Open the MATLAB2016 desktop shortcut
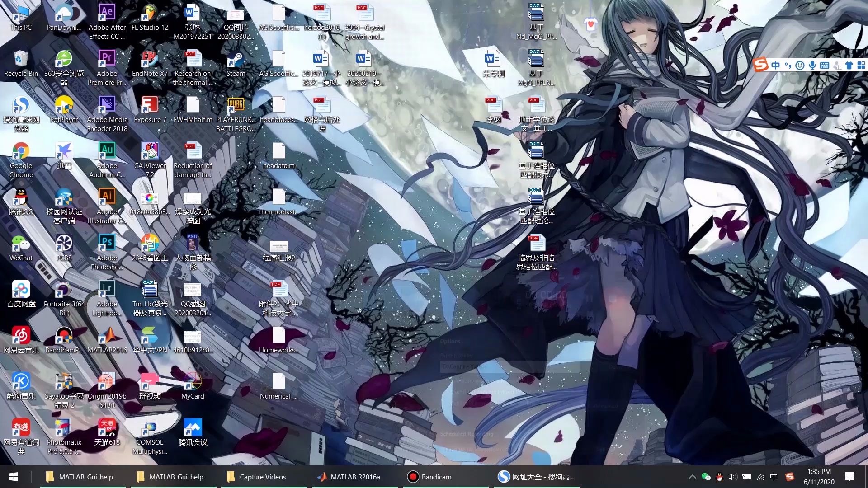Image resolution: width=868 pixels, height=488 pixels. click(107, 341)
